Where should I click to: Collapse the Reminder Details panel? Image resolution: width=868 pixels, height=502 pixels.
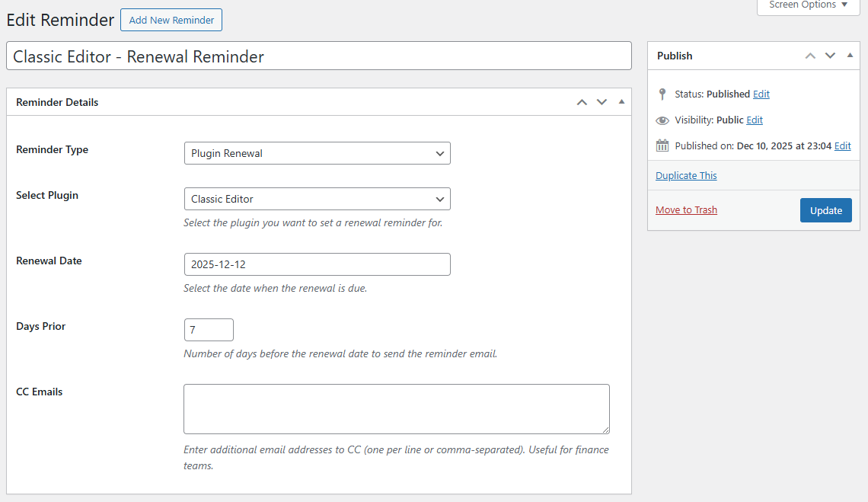coord(621,102)
